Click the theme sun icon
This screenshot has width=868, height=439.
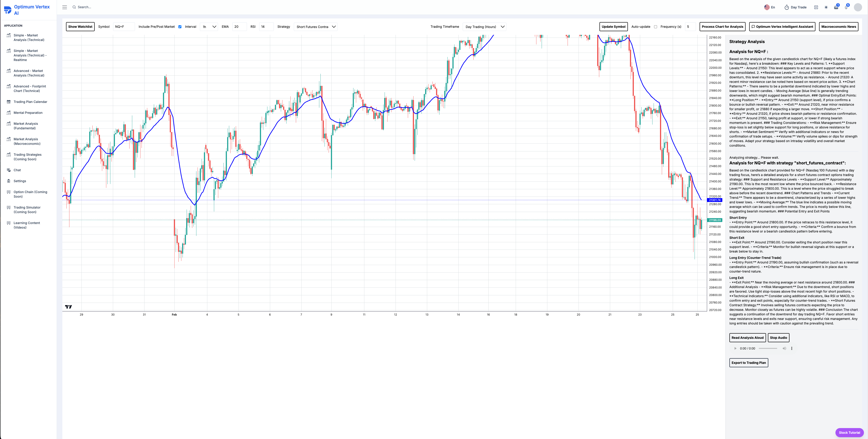826,8
